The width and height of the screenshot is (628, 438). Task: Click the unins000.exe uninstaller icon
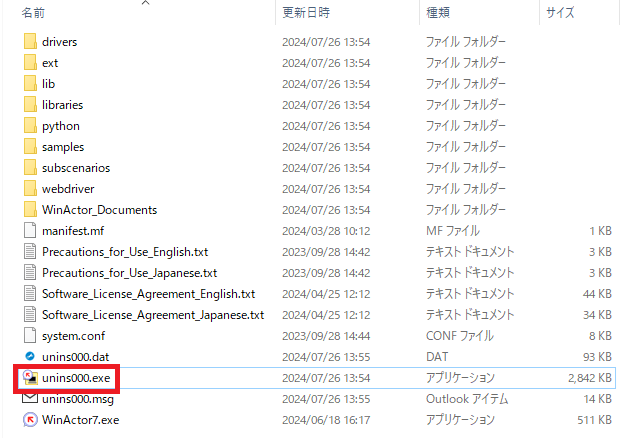coord(29,378)
